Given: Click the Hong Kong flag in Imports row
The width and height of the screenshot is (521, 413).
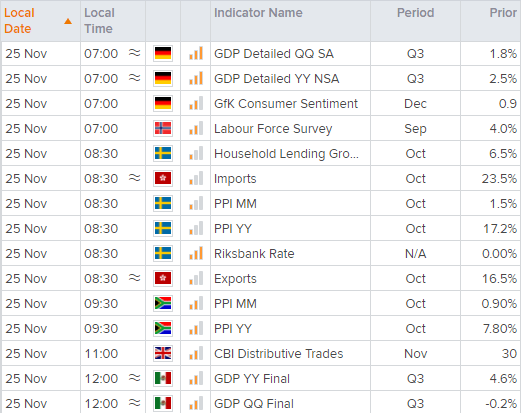Looking at the screenshot, I should coord(163,178).
